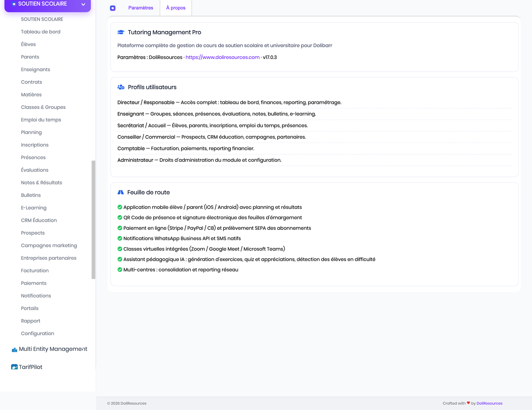
Task: Collapse the SOUTIEN SCOLAIRE menu chevron
Action: click(x=83, y=4)
